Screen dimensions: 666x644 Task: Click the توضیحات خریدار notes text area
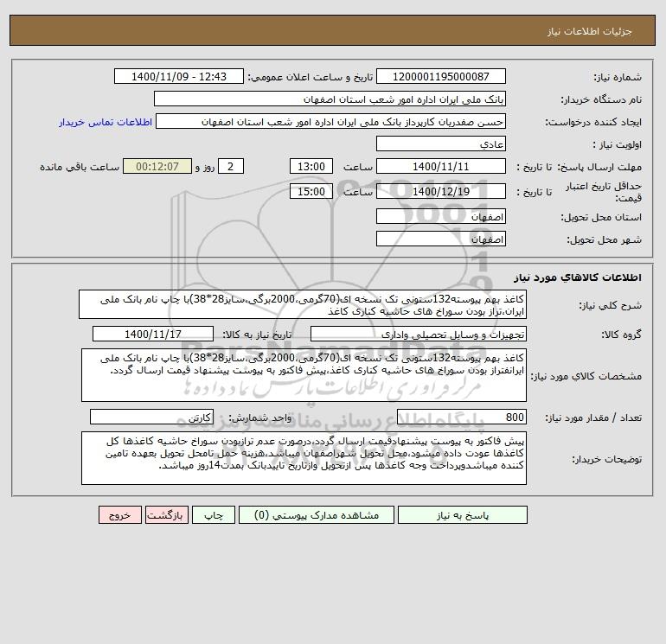point(304,458)
